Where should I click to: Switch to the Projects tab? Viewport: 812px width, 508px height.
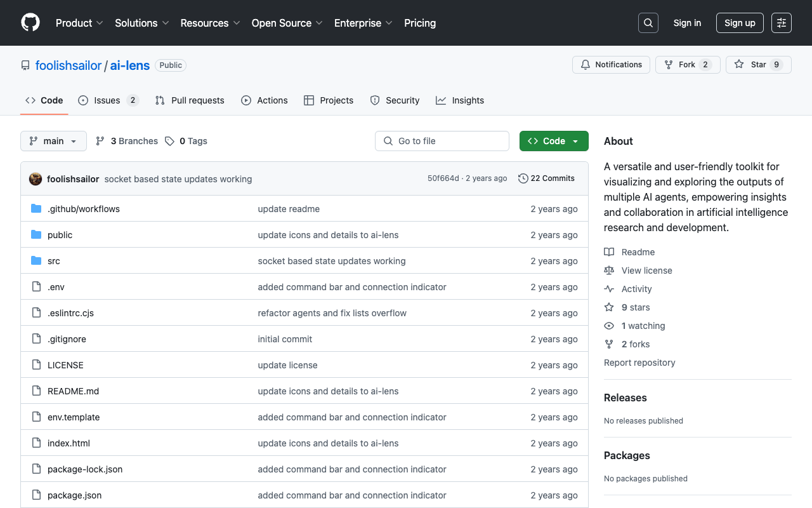[x=329, y=100]
